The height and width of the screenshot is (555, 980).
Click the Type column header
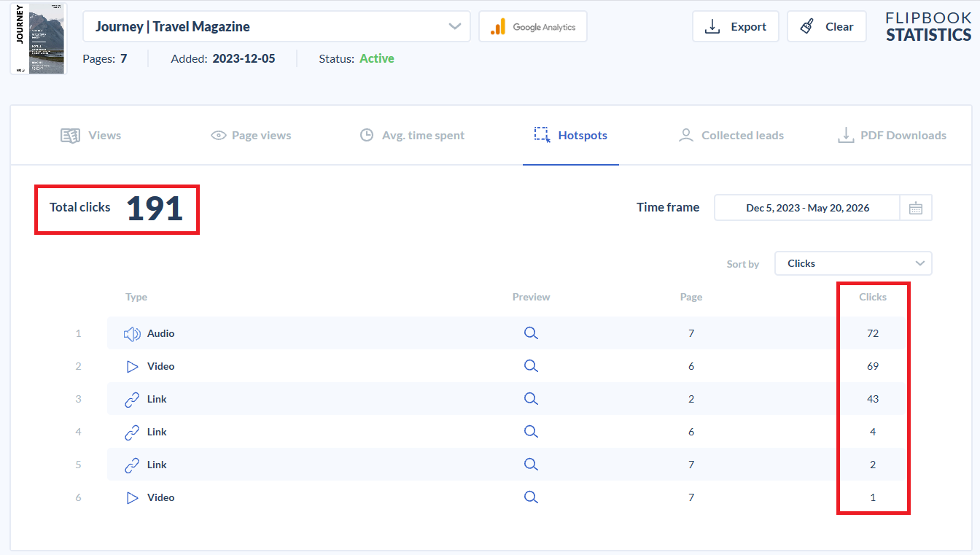pos(136,297)
